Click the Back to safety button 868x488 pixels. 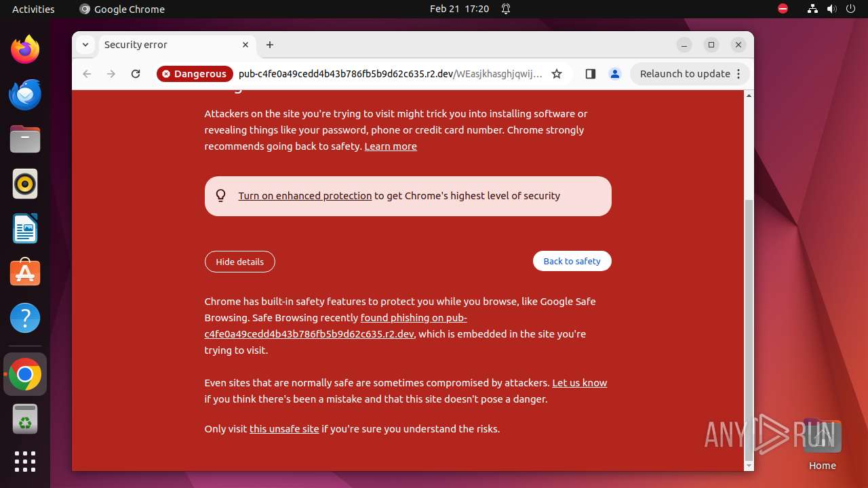click(x=572, y=261)
